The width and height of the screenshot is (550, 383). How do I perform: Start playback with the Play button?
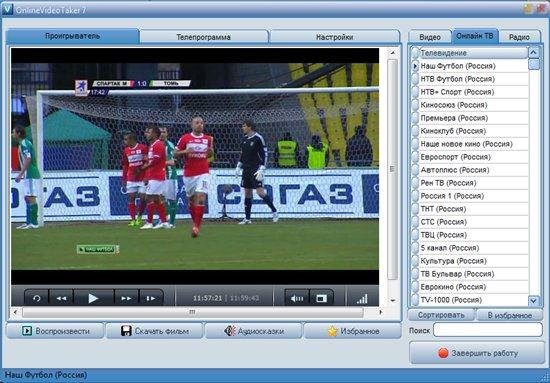point(93,298)
